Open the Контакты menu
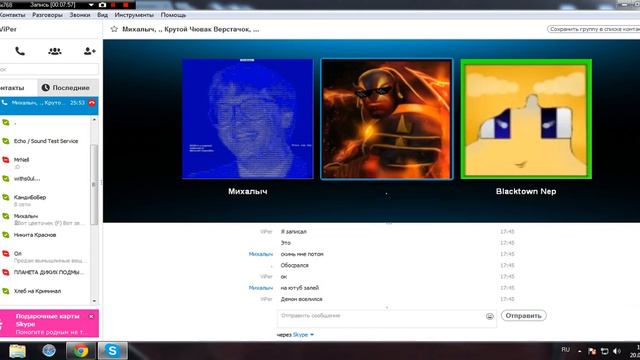The width and height of the screenshot is (640, 360). [12, 15]
